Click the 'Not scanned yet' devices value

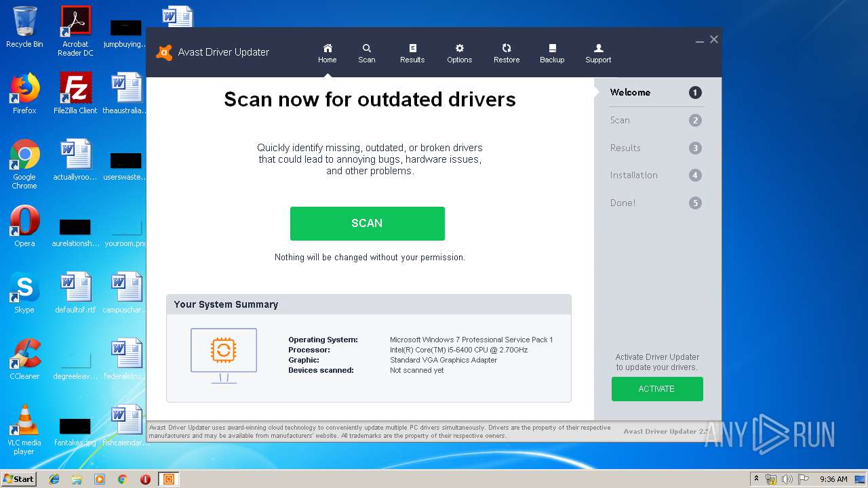pos(417,371)
